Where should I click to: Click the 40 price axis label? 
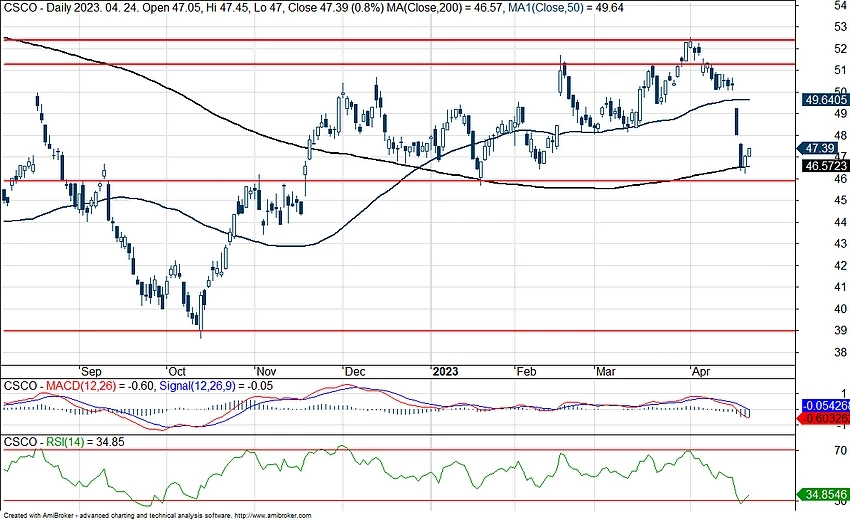pyautogui.click(x=840, y=309)
